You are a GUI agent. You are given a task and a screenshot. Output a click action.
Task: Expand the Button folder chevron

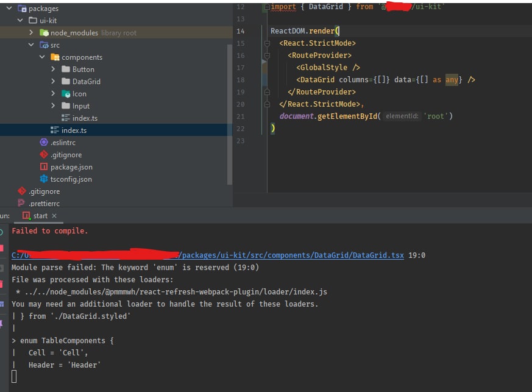[53, 69]
